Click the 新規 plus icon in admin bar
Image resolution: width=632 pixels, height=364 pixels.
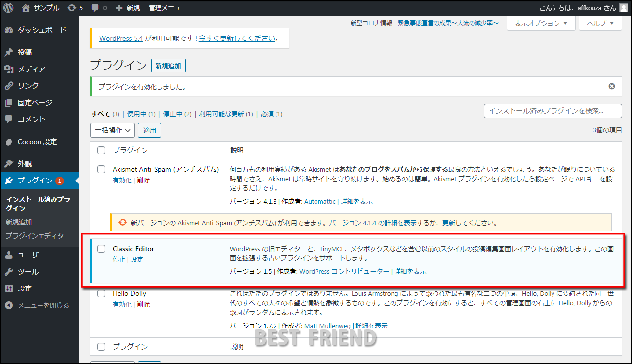click(x=119, y=8)
